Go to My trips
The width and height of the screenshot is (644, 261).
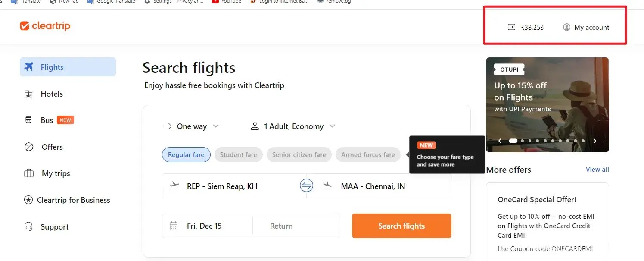click(56, 173)
